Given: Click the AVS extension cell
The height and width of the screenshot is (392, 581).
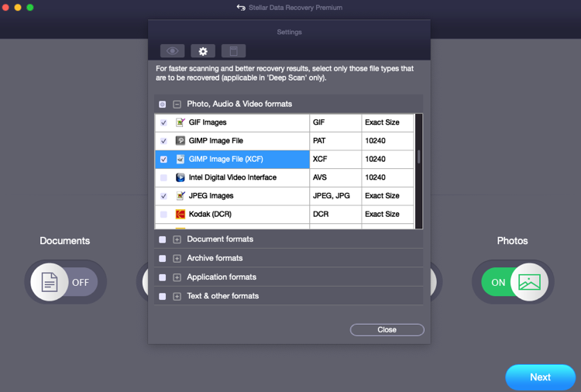Looking at the screenshot, I should 335,177.
